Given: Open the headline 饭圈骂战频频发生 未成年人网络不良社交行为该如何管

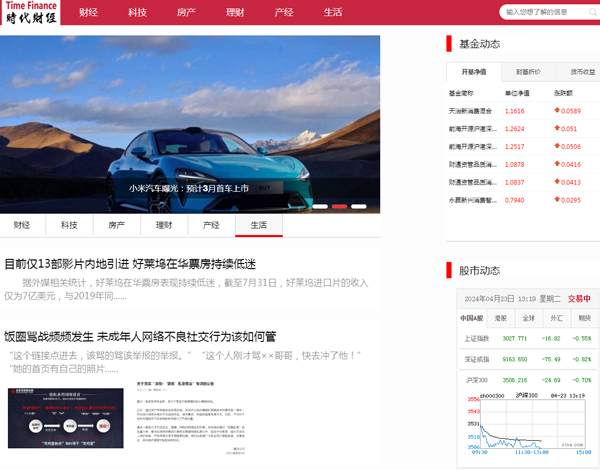Looking at the screenshot, I should tap(140, 337).
